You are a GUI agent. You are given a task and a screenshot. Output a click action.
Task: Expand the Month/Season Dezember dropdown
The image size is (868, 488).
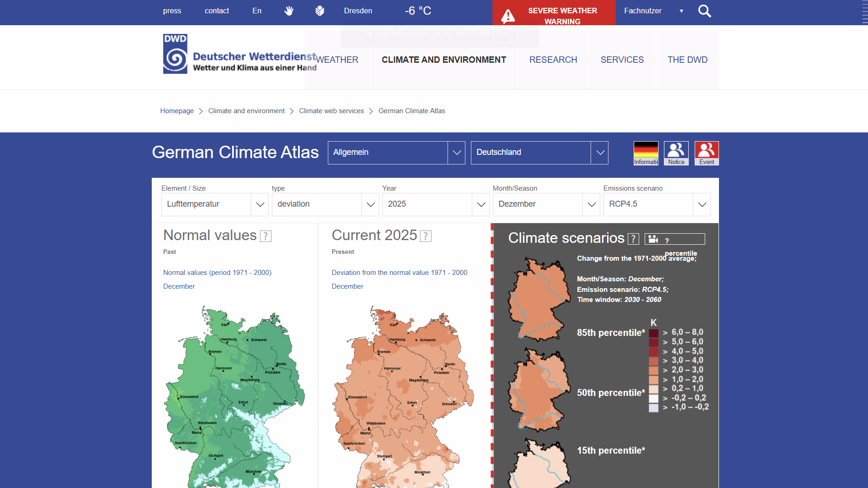(x=591, y=204)
